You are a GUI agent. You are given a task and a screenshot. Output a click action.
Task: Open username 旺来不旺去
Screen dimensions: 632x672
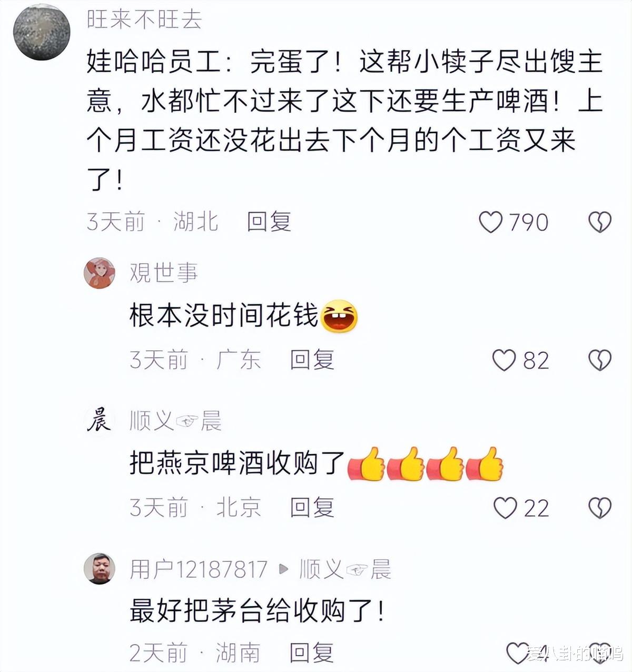[144, 19]
